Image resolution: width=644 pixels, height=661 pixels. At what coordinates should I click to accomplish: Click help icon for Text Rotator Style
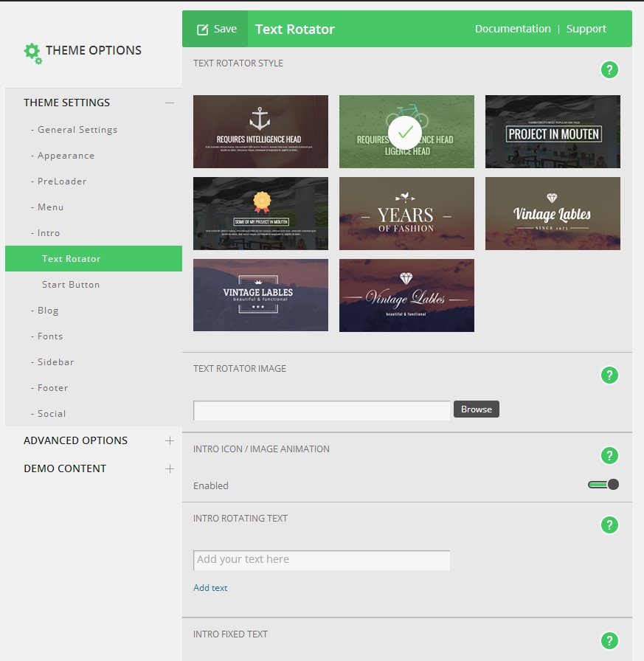[x=609, y=70]
